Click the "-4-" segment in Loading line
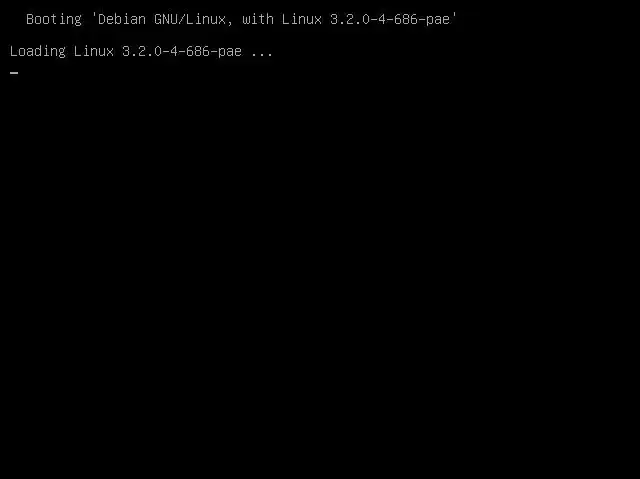The height and width of the screenshot is (479, 640). coord(174,51)
